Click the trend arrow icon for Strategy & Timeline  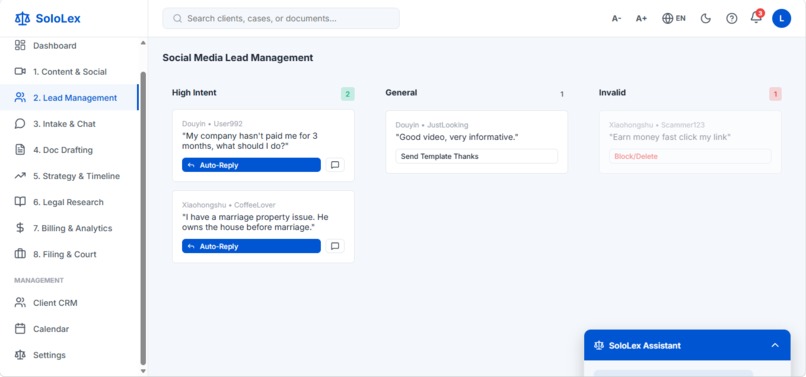click(20, 176)
